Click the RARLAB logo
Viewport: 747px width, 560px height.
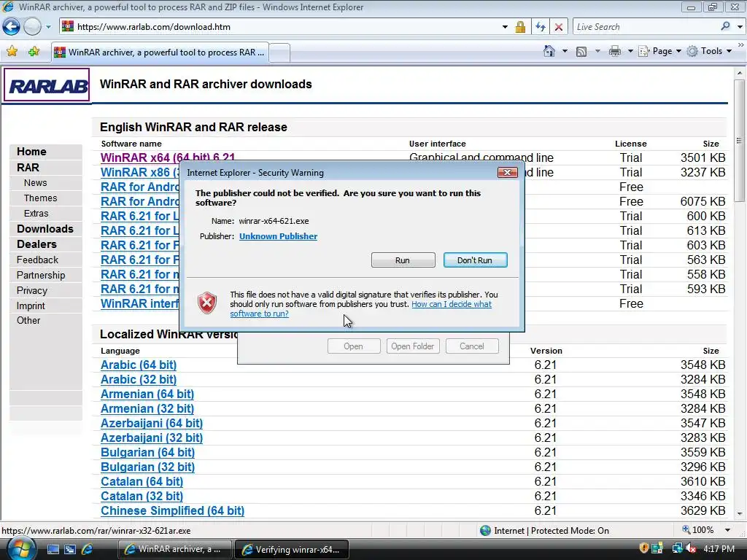(x=47, y=85)
